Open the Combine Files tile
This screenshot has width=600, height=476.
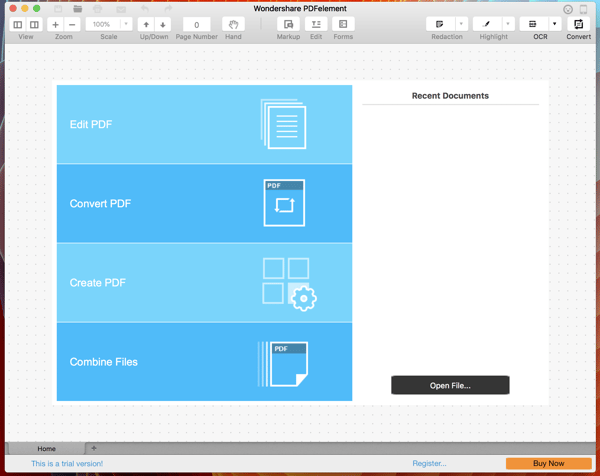tap(204, 362)
